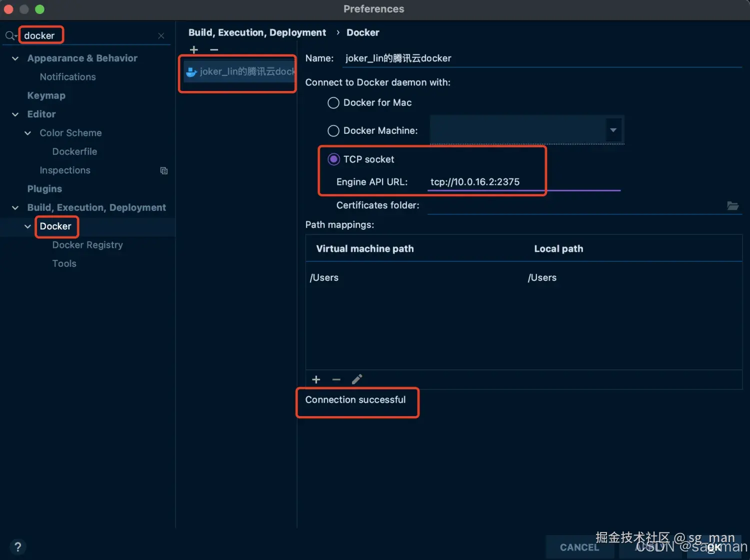Click the /Users local path cell
Viewport: 750px width, 560px height.
click(x=542, y=278)
